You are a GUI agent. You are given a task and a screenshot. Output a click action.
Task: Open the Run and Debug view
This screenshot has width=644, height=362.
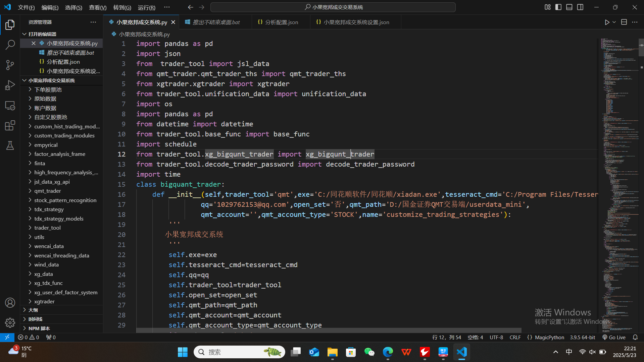[10, 85]
